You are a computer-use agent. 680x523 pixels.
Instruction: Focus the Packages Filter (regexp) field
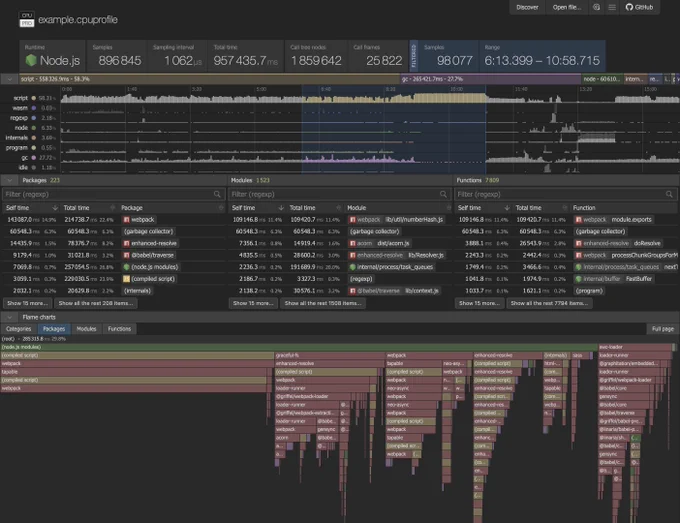113,194
